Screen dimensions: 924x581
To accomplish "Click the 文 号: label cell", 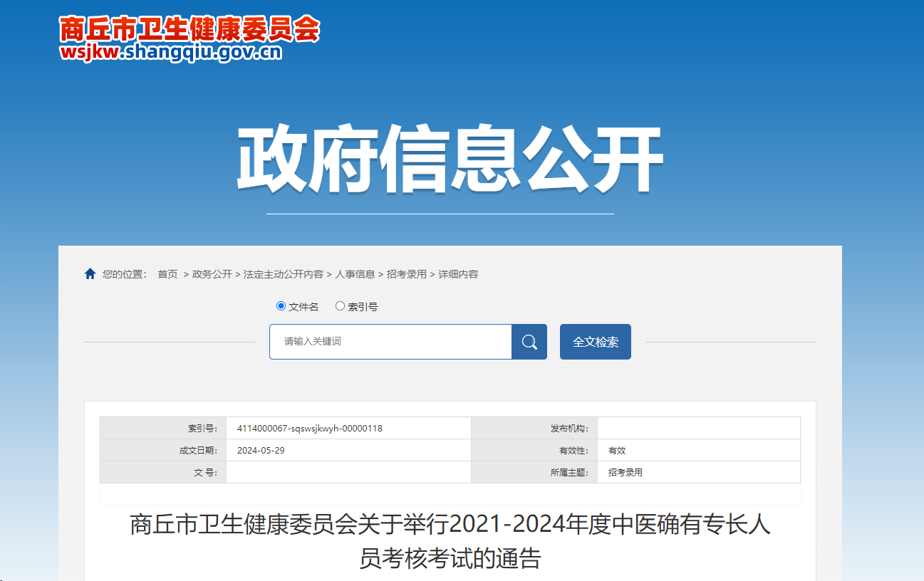I will pyautogui.click(x=163, y=473).
